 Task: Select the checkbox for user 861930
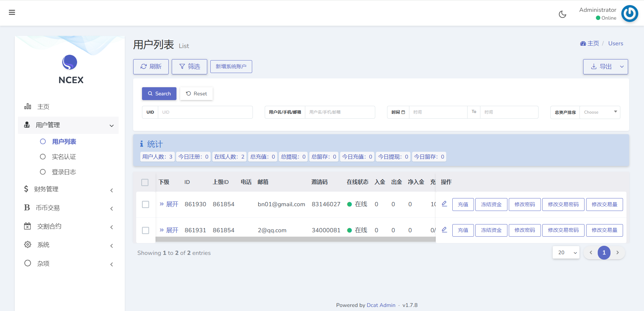coord(146,205)
